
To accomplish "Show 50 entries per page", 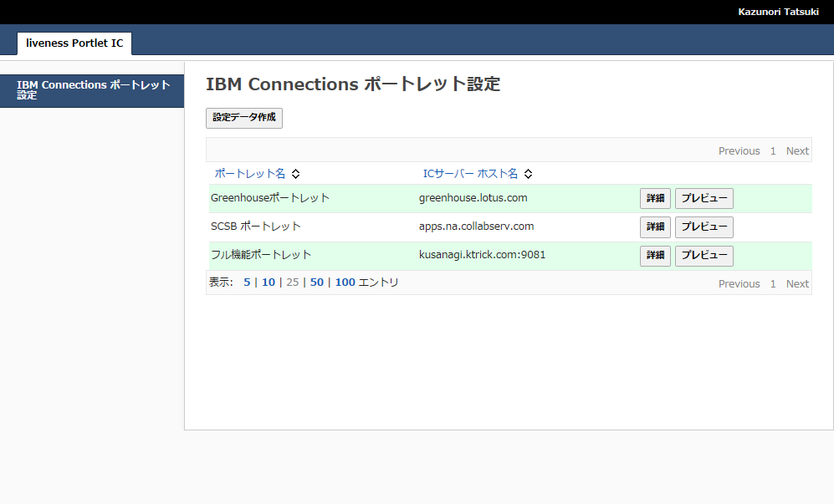I will 316,283.
